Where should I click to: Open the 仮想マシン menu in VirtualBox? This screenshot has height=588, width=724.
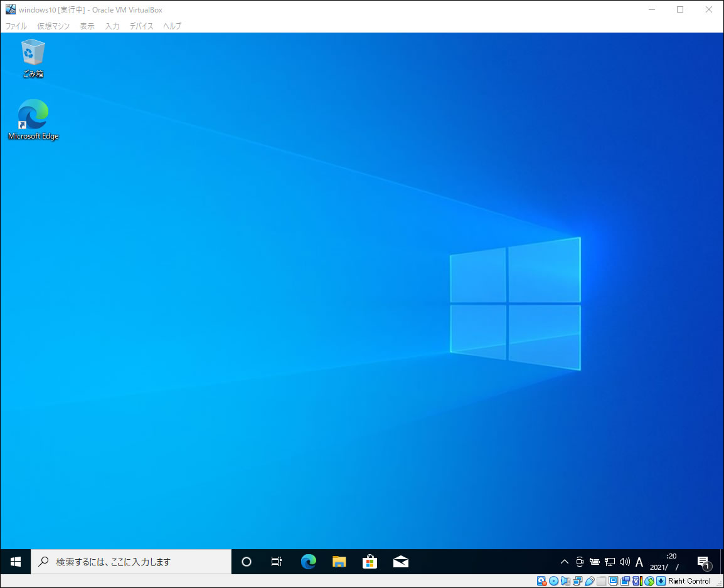click(53, 26)
